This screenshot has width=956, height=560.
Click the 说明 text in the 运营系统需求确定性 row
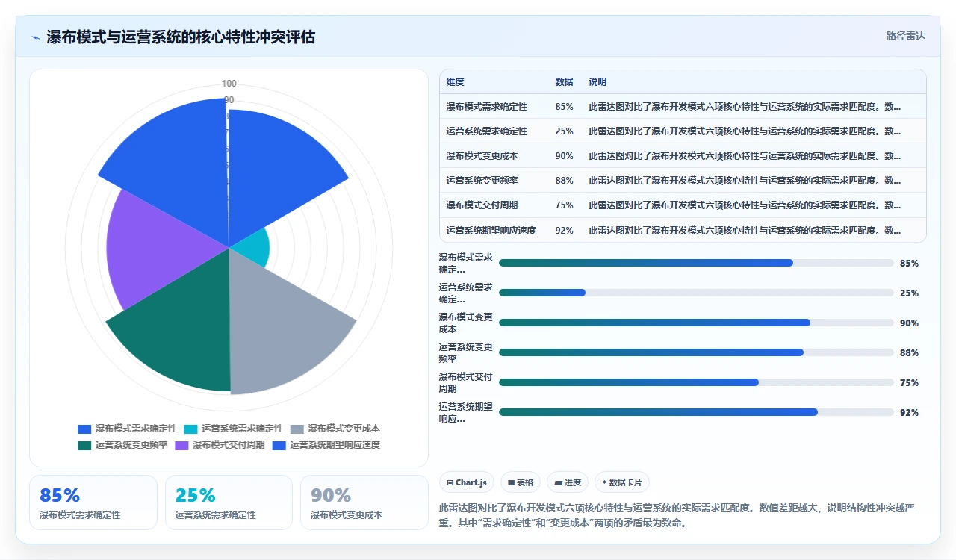[745, 131]
